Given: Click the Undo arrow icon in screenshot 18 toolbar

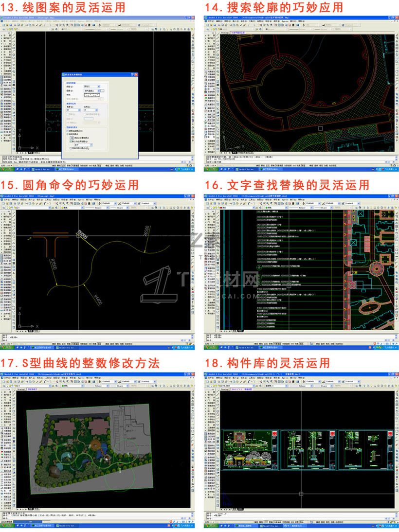Looking at the screenshot, I should (249, 382).
